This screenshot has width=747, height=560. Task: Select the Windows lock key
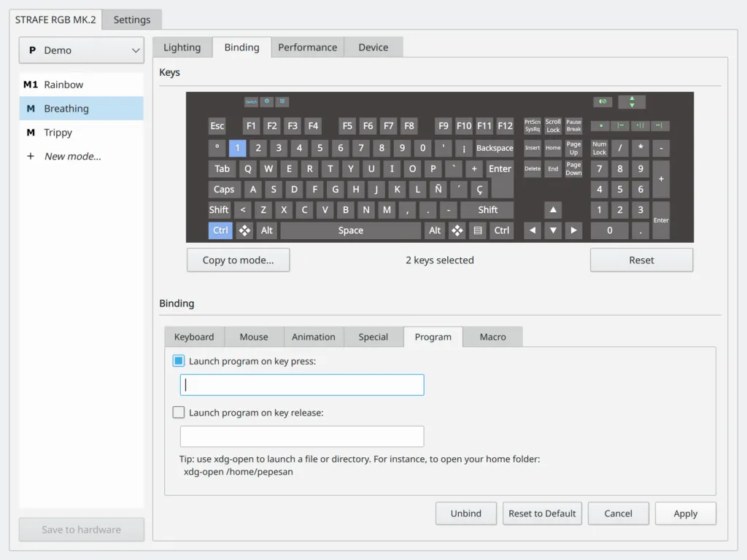(x=282, y=101)
